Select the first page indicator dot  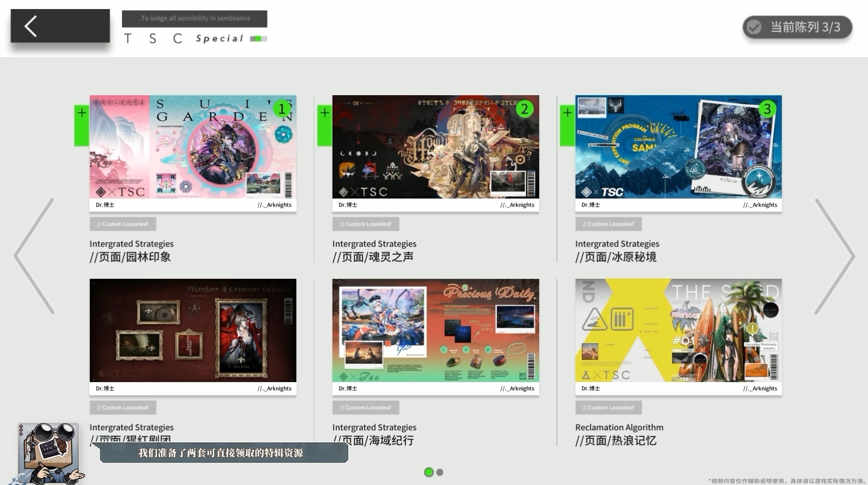click(x=429, y=472)
